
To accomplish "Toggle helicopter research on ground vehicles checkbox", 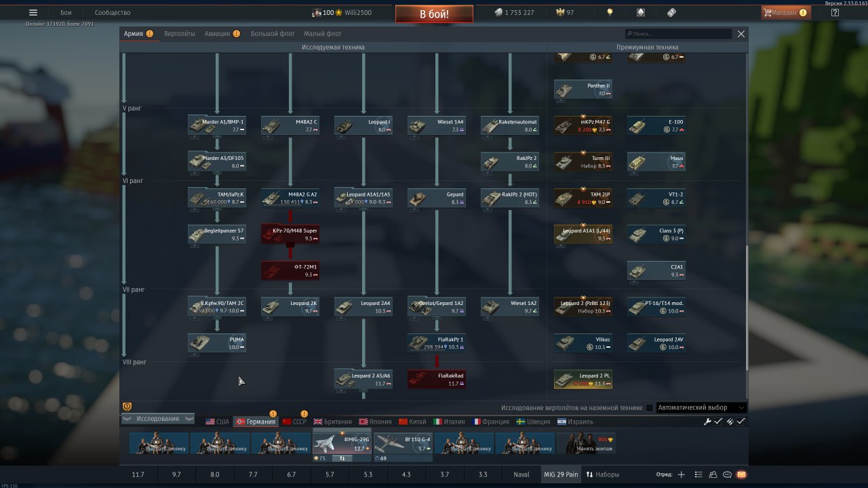I will [x=650, y=408].
